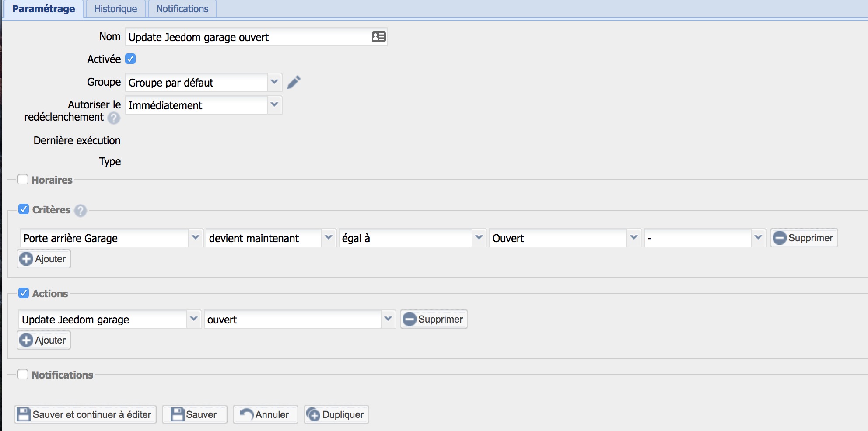The width and height of the screenshot is (868, 431).
Task: Uncheck the Actions section checkbox
Action: click(x=24, y=293)
